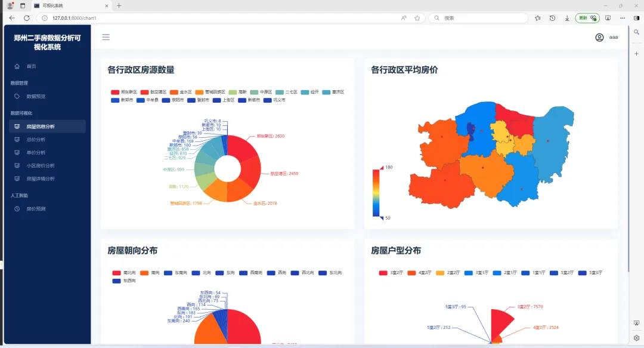This screenshot has width=644, height=348.
Task: Open 数据预览 in the sidebar
Action: pyautogui.click(x=36, y=96)
